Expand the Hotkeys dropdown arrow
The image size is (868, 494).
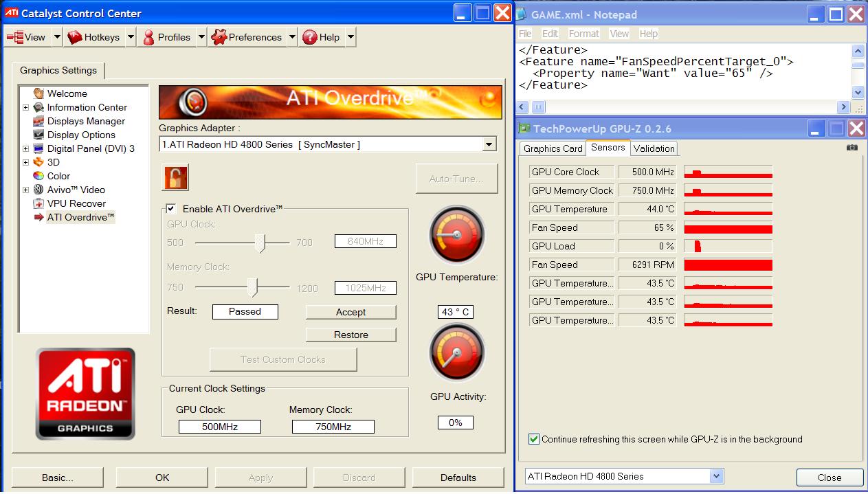click(131, 37)
